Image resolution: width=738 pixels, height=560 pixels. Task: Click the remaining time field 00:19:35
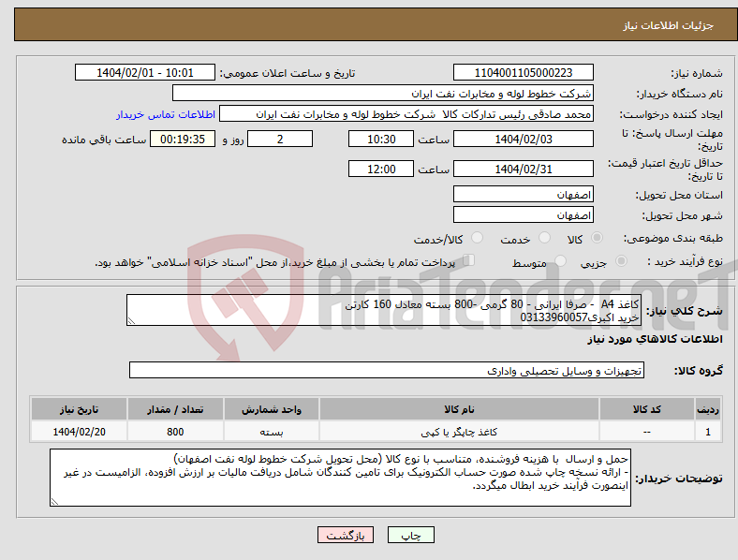183,139
